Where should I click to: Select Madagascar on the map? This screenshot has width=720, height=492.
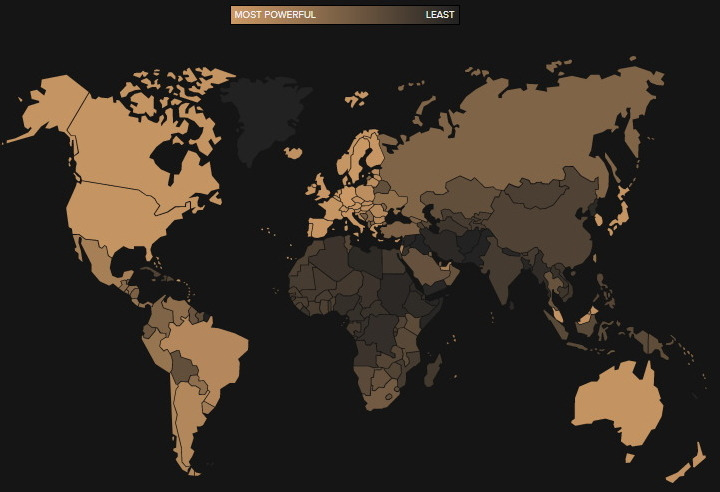click(x=432, y=370)
